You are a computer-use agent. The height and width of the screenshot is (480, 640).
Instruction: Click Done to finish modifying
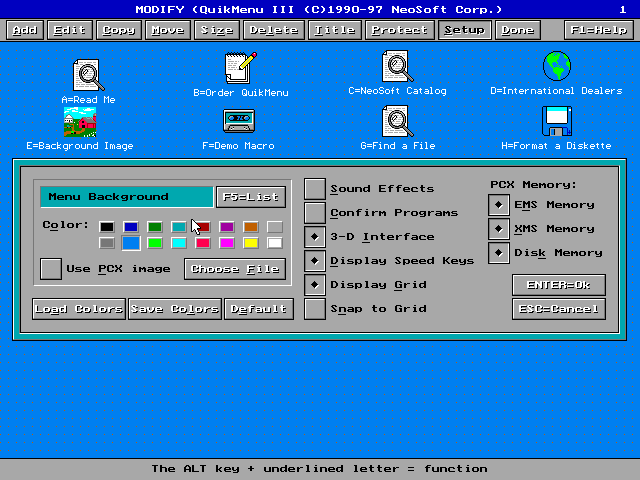click(x=518, y=30)
